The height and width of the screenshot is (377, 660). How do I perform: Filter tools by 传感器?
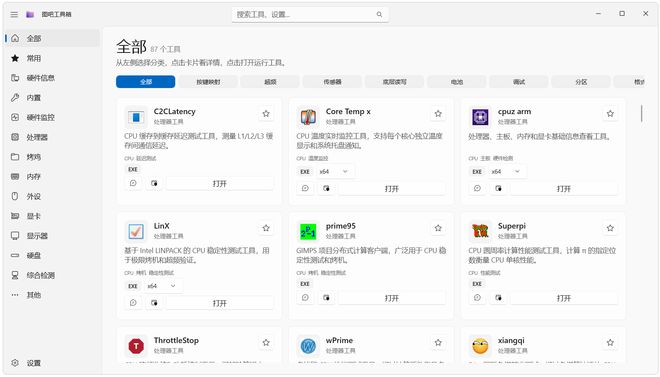[333, 82]
